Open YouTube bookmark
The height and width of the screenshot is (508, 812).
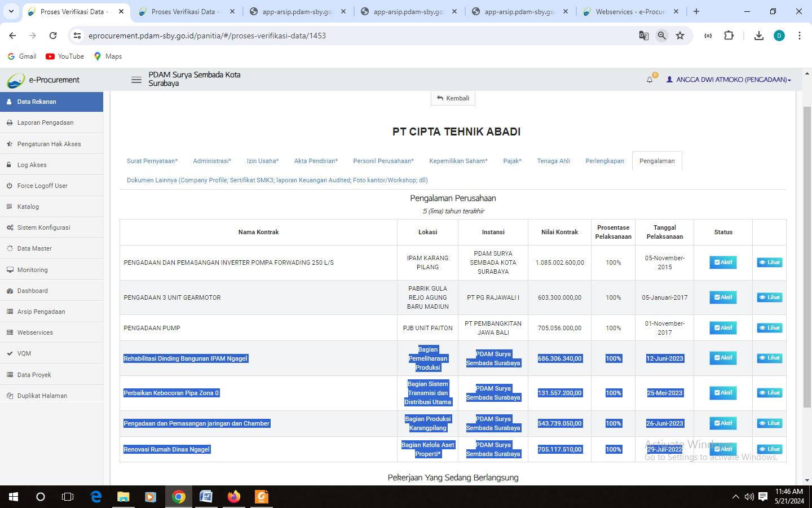tap(65, 56)
